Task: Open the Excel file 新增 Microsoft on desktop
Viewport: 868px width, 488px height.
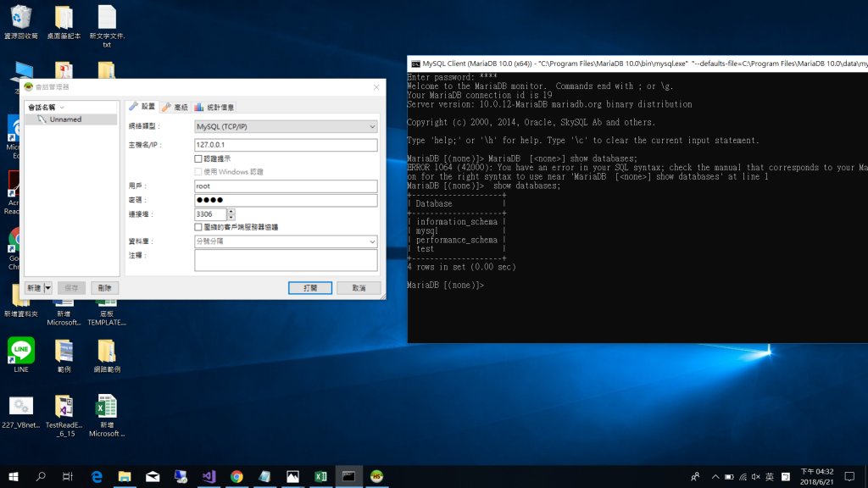Action: [x=107, y=416]
